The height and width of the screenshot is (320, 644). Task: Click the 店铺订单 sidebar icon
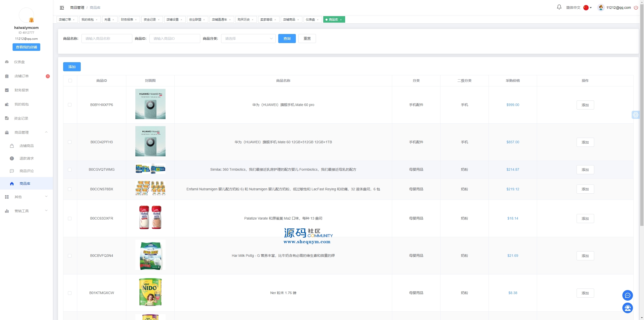click(7, 76)
